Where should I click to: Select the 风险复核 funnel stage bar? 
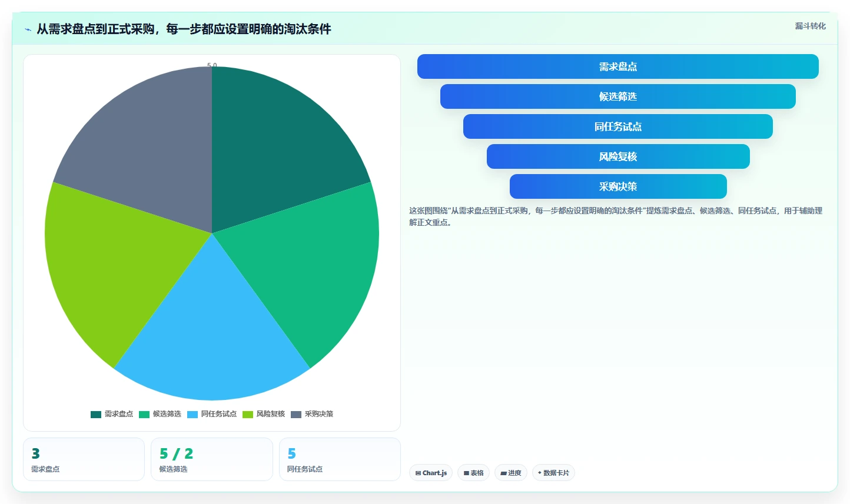coord(617,156)
